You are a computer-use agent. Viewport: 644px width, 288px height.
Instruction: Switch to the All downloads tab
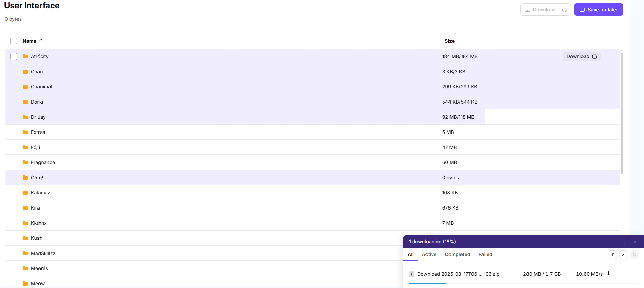(x=411, y=254)
